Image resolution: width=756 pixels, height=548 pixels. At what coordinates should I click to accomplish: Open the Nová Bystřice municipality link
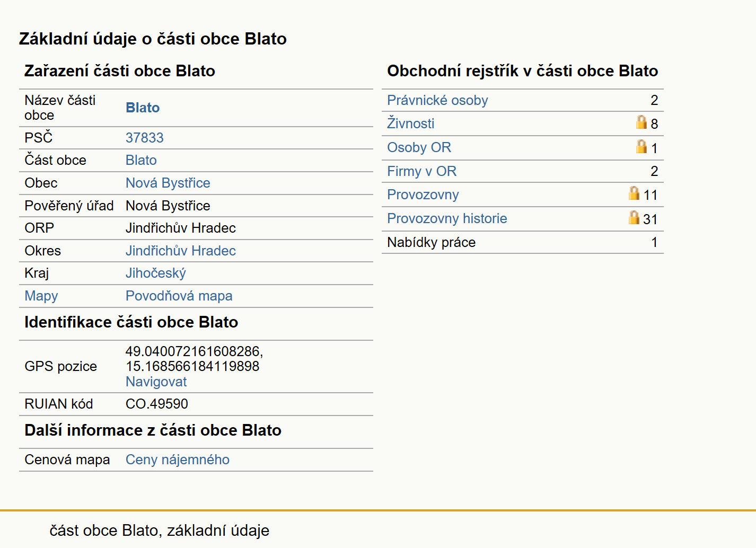168,183
